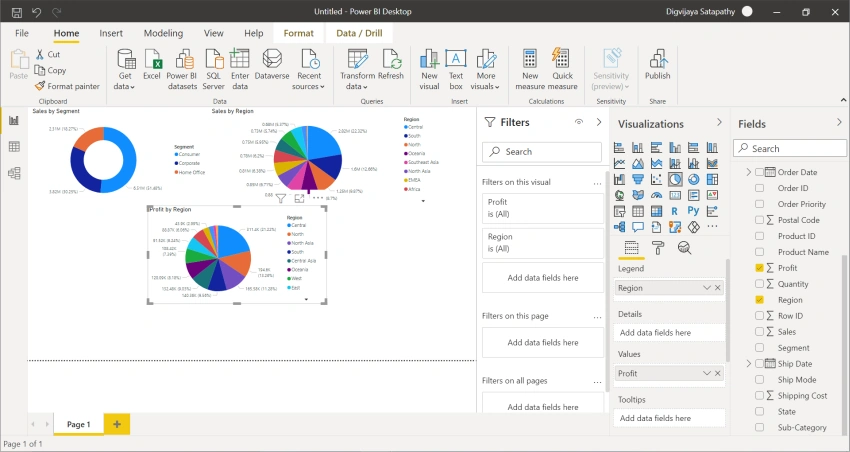Select the Python visual icon
850x452 pixels.
(x=693, y=211)
